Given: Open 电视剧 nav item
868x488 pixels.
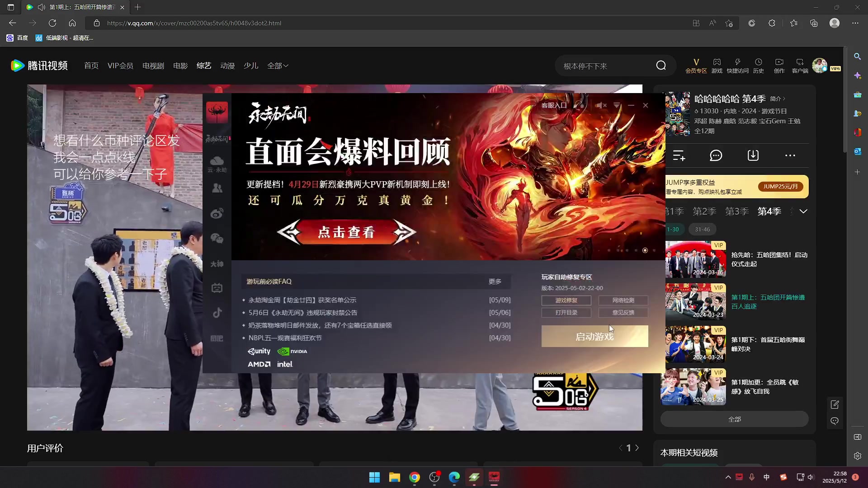Looking at the screenshot, I should (153, 66).
